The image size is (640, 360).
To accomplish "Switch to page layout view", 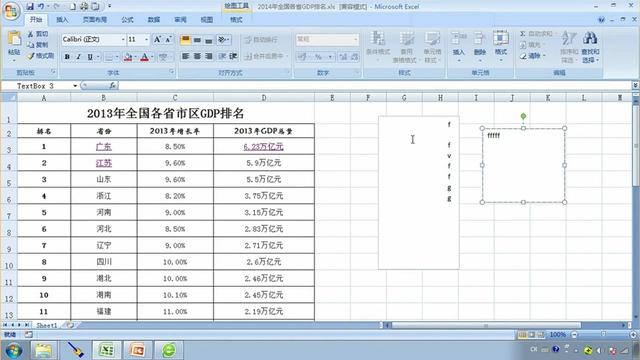I will click(x=531, y=335).
